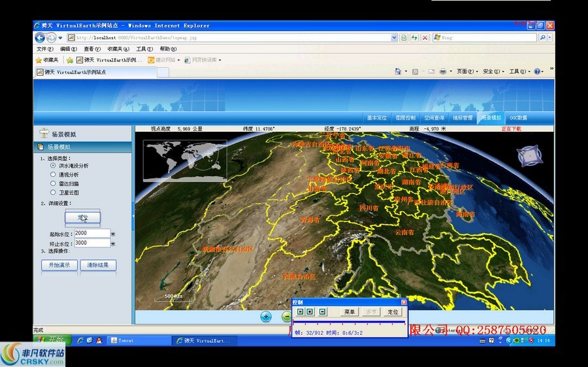Switch to the 地标管理 tab
Viewport: 588px width, 367px height.
tap(463, 118)
